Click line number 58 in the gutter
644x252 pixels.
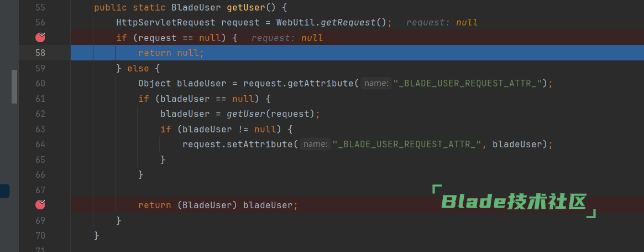(x=40, y=53)
